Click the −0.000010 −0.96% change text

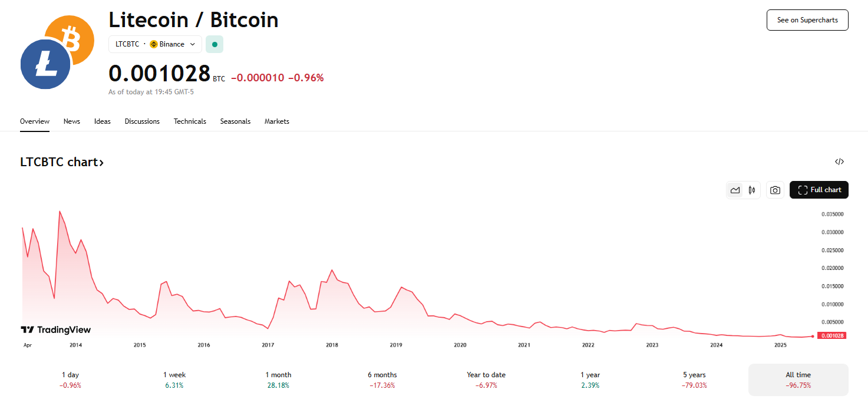click(x=277, y=77)
